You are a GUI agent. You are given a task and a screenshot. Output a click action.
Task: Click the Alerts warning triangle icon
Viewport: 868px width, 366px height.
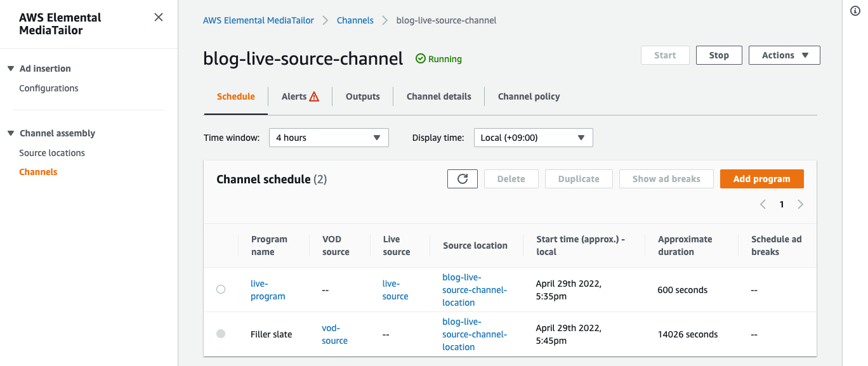pos(314,96)
